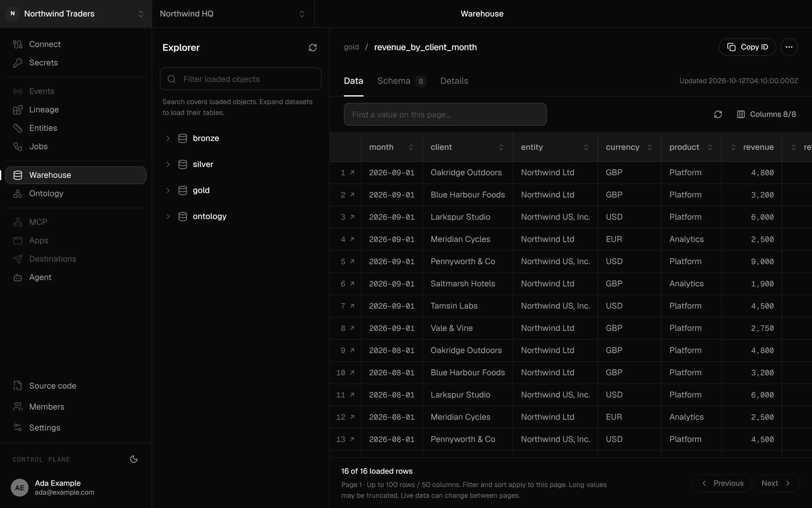Screen dimensions: 812x508
Task: Open Settings from the sidebar
Action: pyautogui.click(x=76, y=428)
